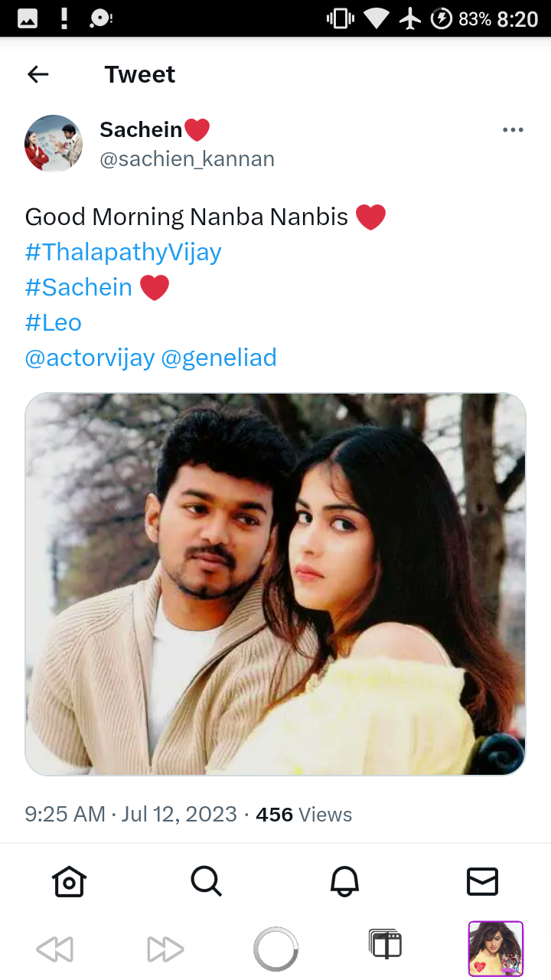
Task: Open the Search magnifier icon
Action: click(x=207, y=881)
